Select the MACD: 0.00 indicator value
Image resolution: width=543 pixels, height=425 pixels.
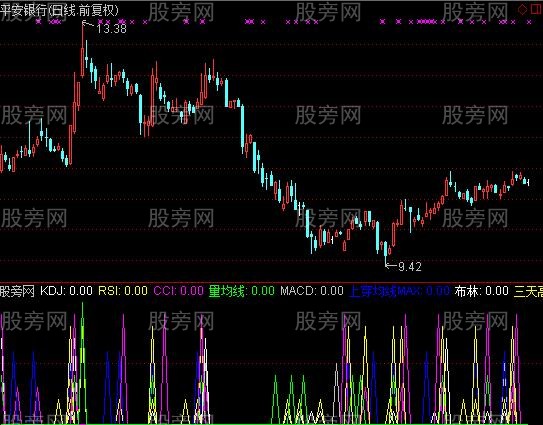[312, 291]
